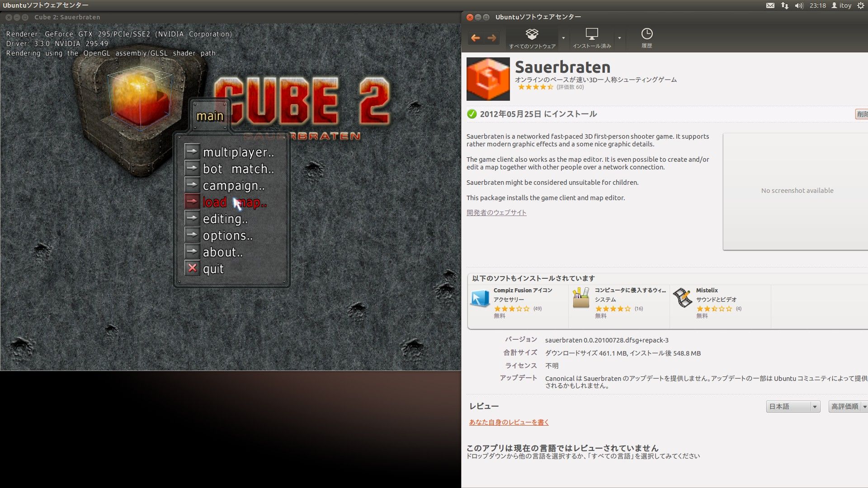This screenshot has height=488, width=868.
Task: Expand Installed software dropdown arrow
Action: point(619,38)
